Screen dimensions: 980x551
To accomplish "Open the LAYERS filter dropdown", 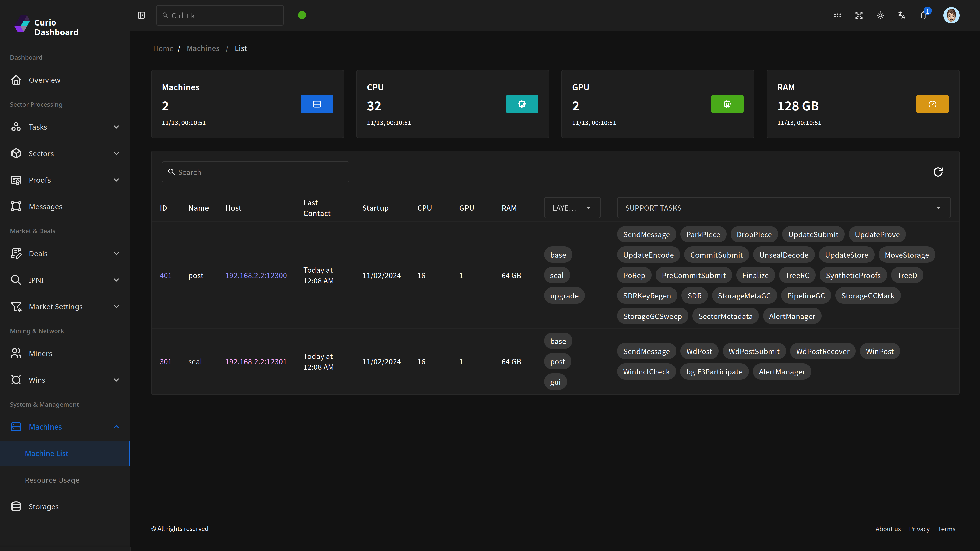I will tap(572, 208).
